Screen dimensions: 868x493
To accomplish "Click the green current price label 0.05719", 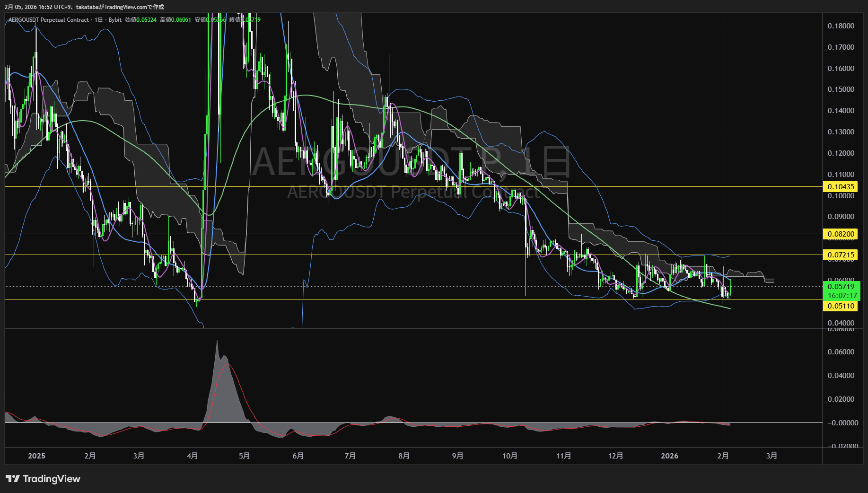I will click(841, 287).
